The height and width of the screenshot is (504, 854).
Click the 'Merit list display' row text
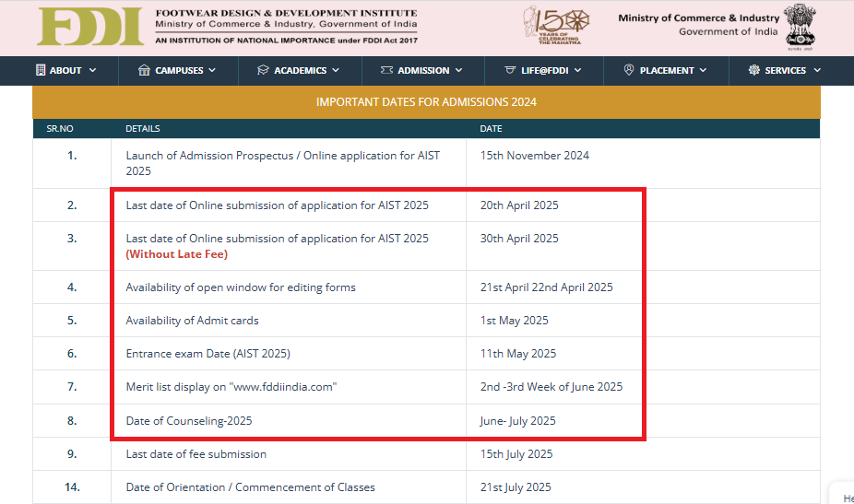231,387
